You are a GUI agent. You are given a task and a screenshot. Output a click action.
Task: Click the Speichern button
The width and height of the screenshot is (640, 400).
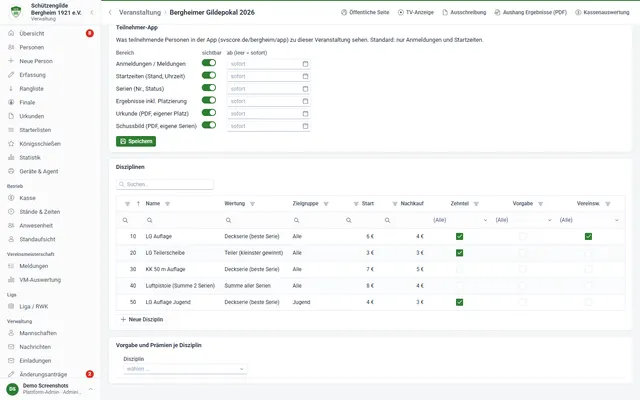136,141
